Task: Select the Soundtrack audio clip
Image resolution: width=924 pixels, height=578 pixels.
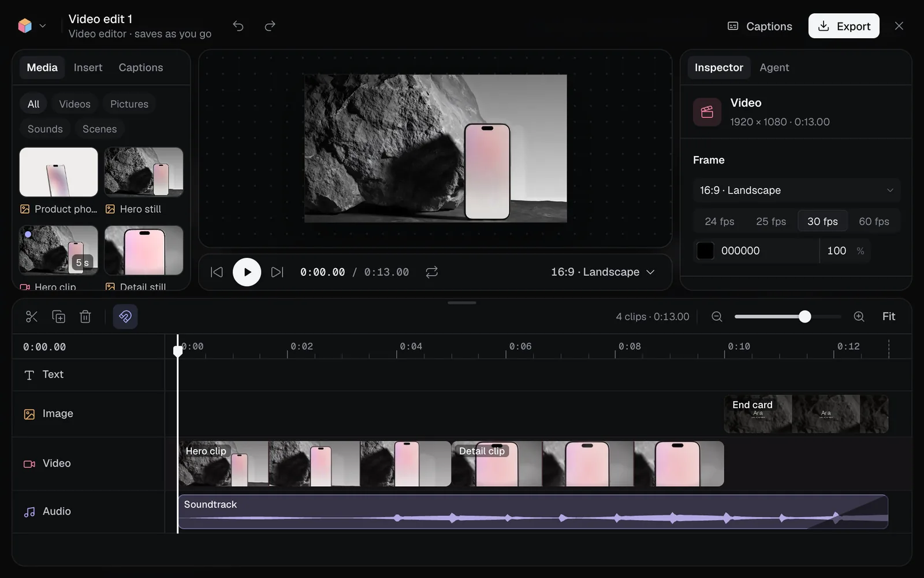Action: [533, 512]
